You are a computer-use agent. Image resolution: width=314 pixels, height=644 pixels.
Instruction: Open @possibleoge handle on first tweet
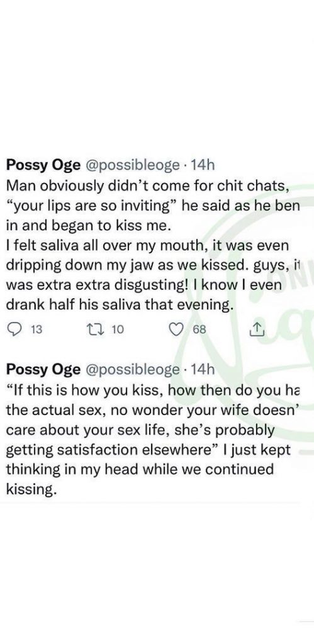132,165
